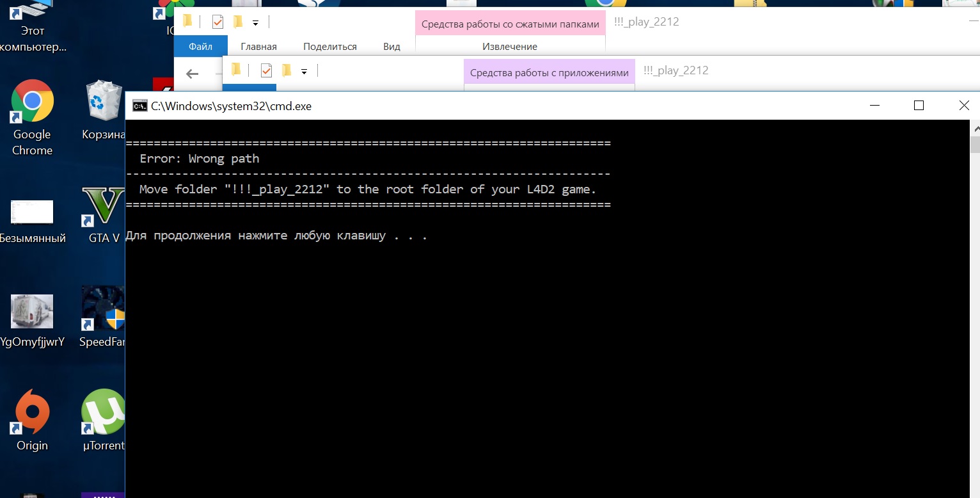Switch to the Главная ribbon tab

pyautogui.click(x=258, y=46)
